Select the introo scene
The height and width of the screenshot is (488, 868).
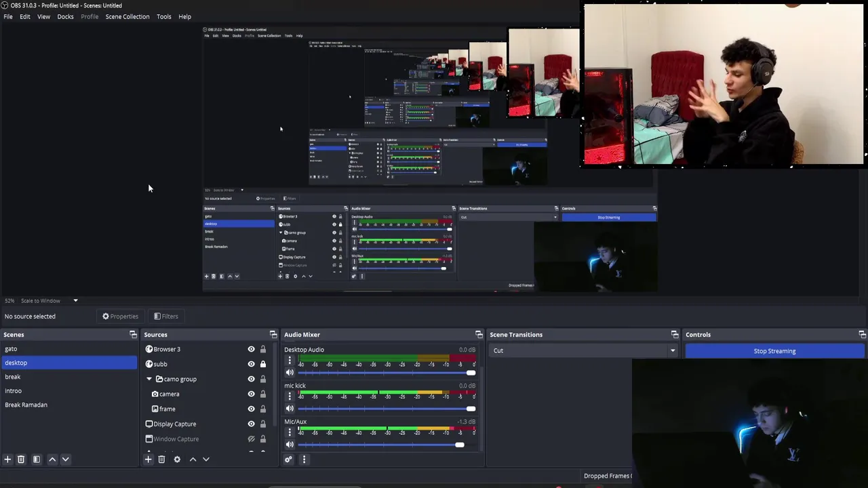[x=69, y=390]
